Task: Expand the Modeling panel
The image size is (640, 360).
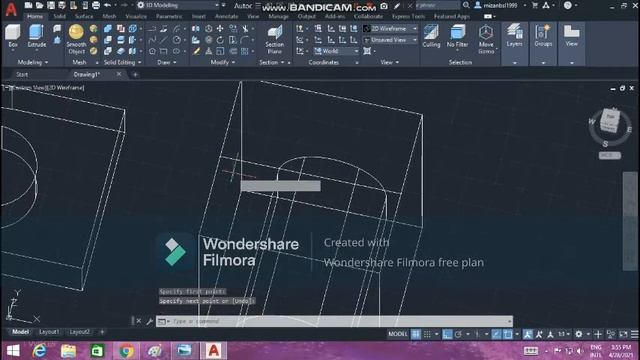Action: tap(33, 62)
